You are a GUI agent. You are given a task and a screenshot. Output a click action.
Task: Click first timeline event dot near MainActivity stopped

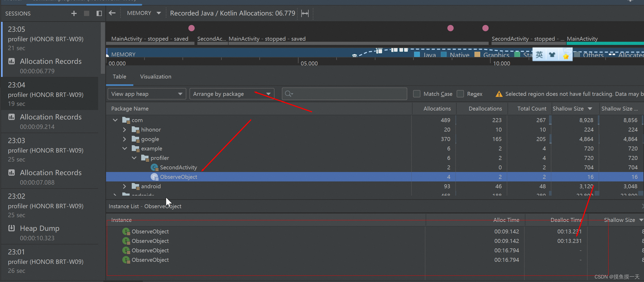tap(192, 28)
